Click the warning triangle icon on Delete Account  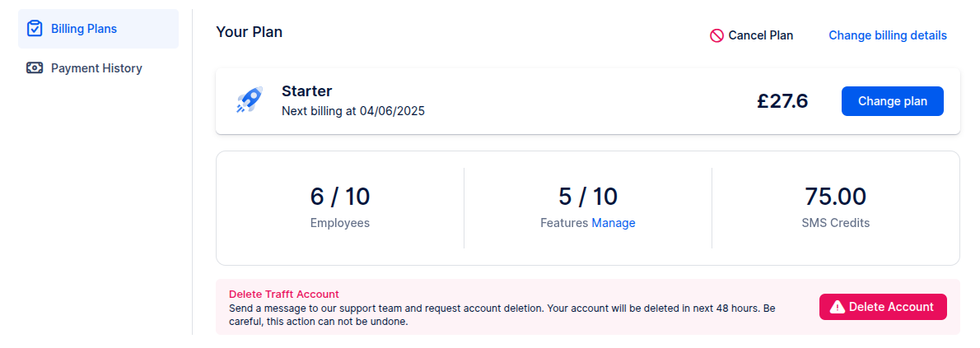pos(837,308)
